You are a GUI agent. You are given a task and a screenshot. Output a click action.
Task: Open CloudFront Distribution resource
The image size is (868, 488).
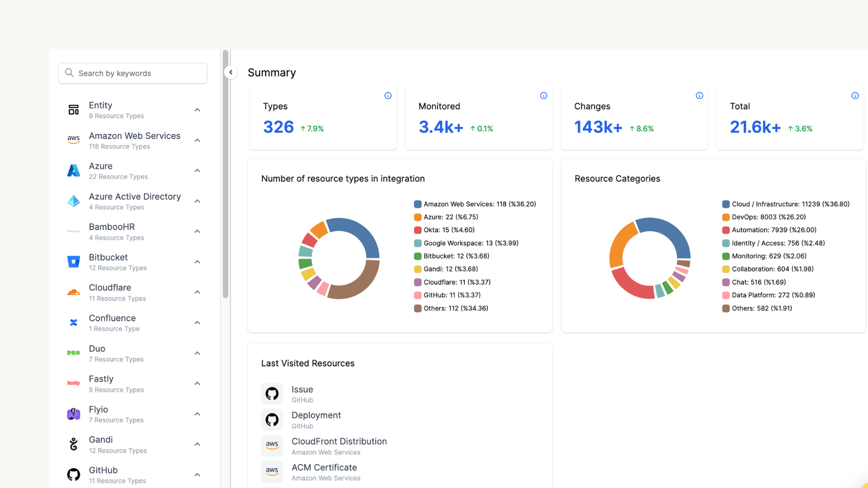[339, 441]
